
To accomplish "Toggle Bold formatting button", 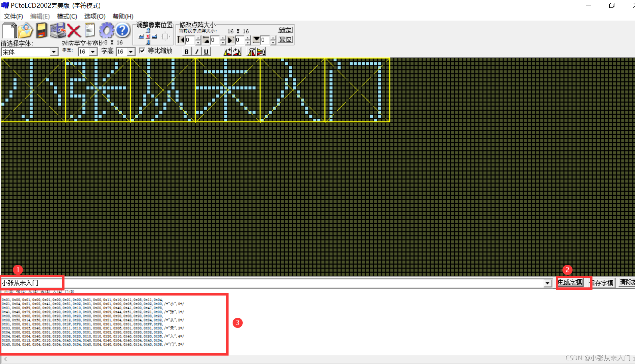I will point(187,52).
